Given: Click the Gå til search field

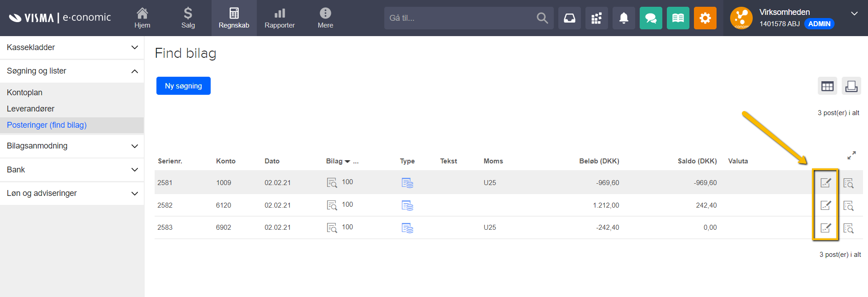Looking at the screenshot, I should tap(459, 18).
